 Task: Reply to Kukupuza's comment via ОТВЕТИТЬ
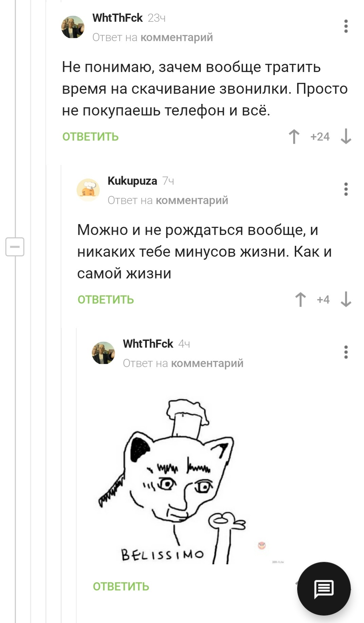point(106,299)
